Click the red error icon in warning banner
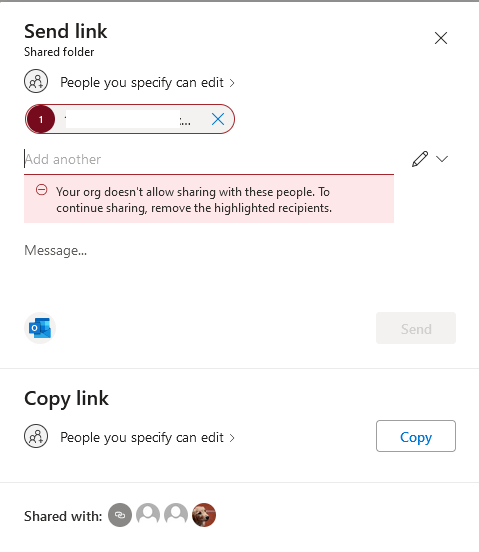 [x=42, y=190]
